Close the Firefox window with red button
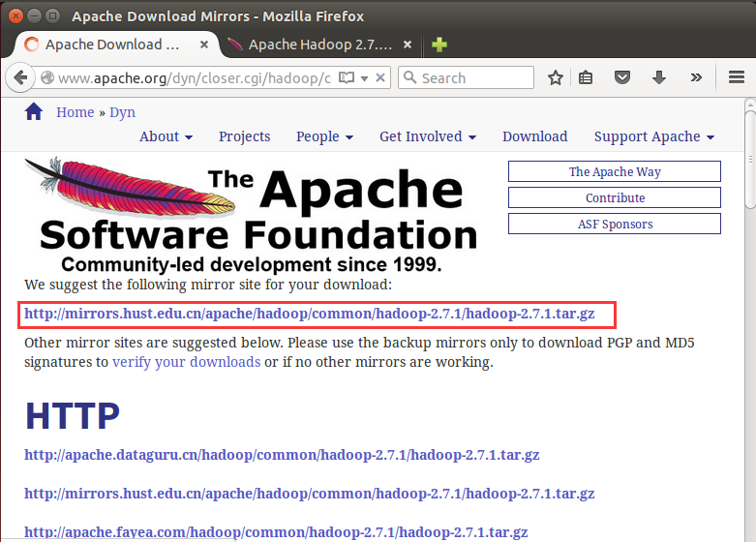This screenshot has height=542, width=756. click(15, 15)
